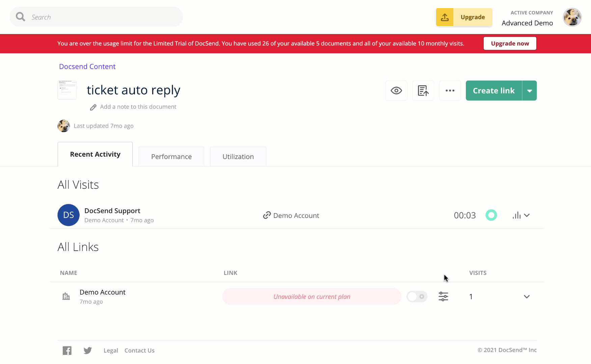Open link settings sliders icon
This screenshot has width=591, height=364.
point(443,297)
